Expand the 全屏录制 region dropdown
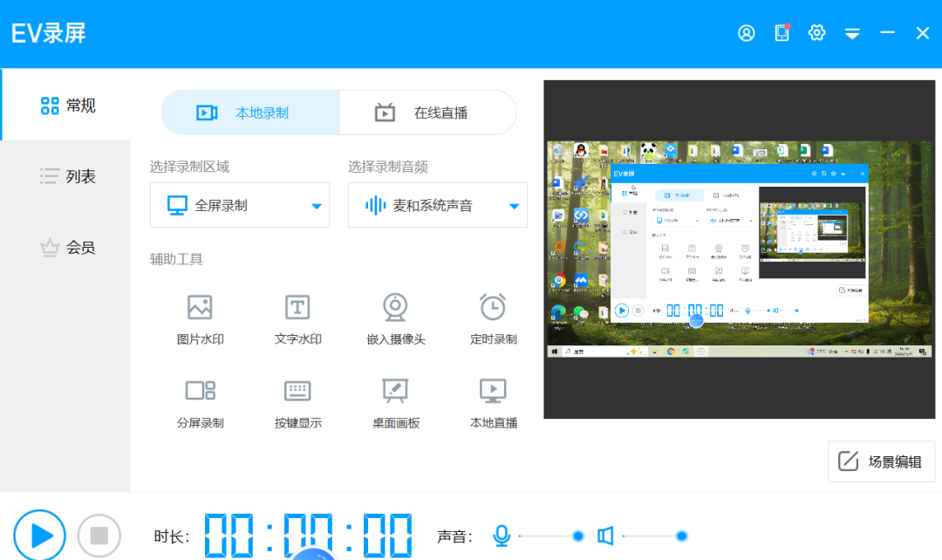The width and height of the screenshot is (942, 560). 240,205
